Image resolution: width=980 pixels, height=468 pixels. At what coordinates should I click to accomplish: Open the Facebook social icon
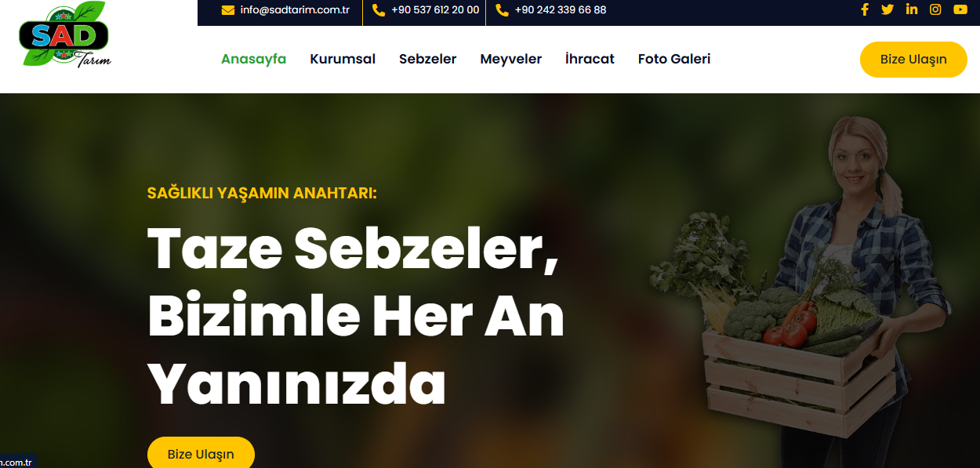865,9
